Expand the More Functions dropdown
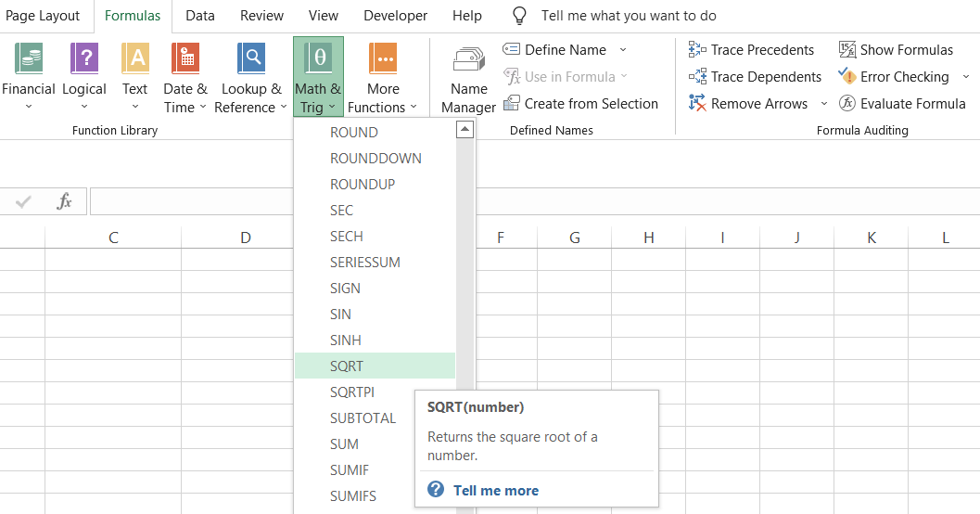 (x=383, y=78)
